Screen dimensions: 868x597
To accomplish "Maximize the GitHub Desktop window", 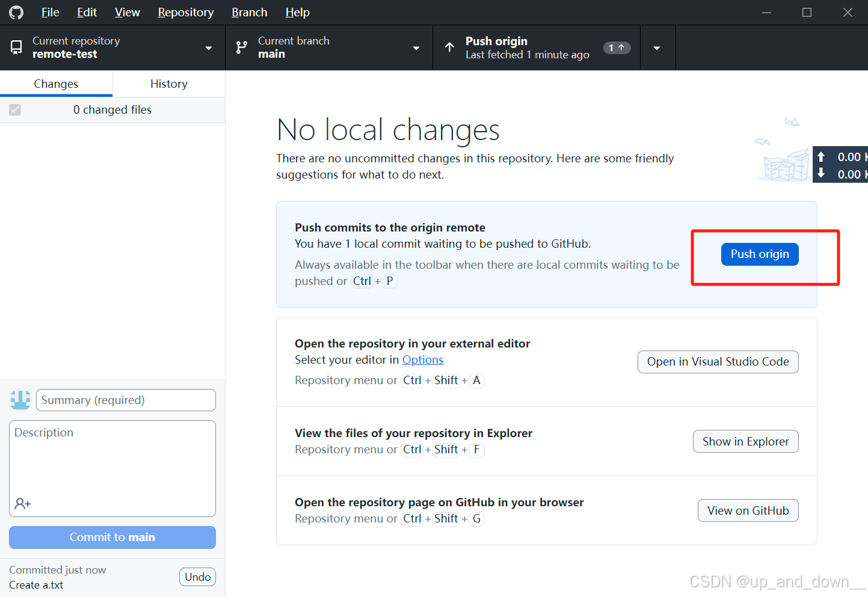I will tap(807, 12).
